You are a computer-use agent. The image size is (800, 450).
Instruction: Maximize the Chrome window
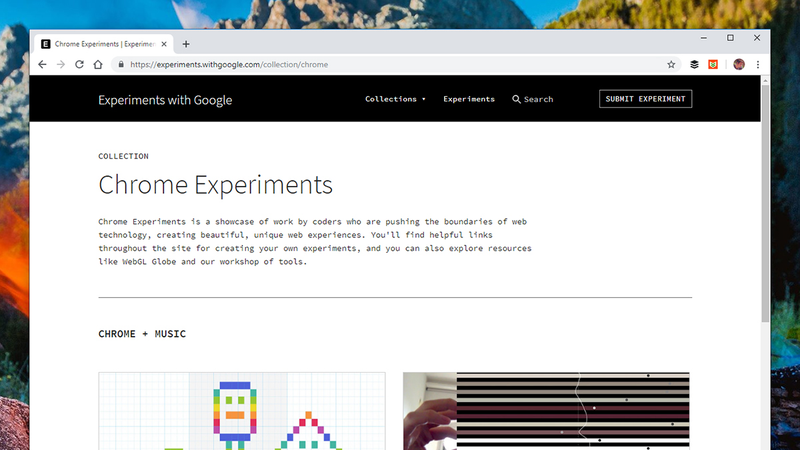[x=730, y=38]
